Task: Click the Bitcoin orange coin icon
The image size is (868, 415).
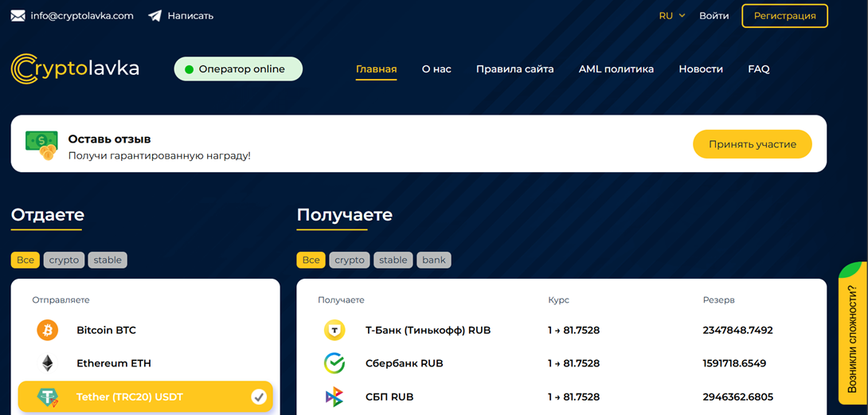Action: [48, 331]
